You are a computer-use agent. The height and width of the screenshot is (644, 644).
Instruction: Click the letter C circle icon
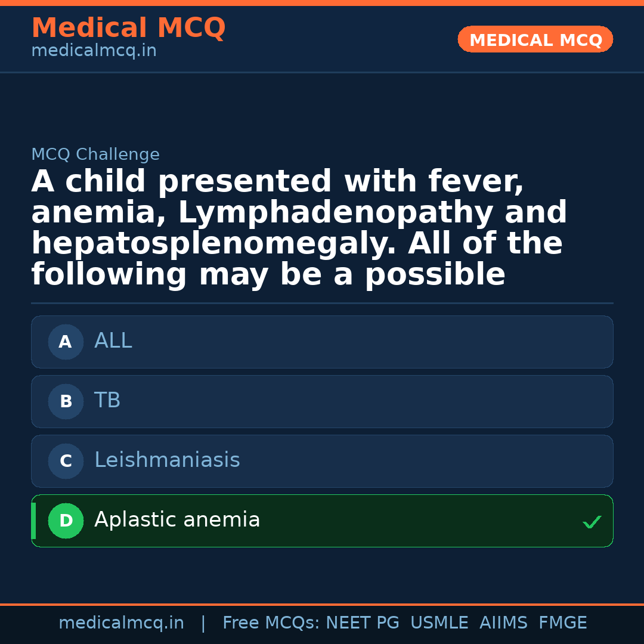(66, 461)
